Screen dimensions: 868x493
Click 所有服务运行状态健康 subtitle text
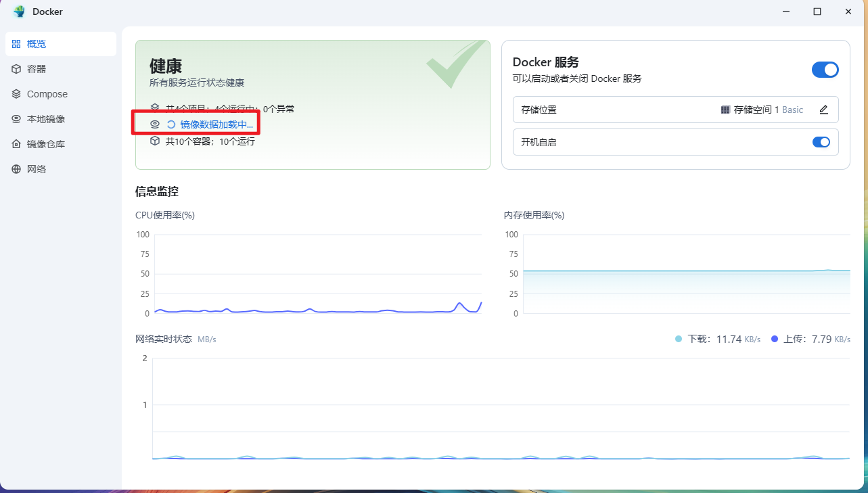pos(197,83)
